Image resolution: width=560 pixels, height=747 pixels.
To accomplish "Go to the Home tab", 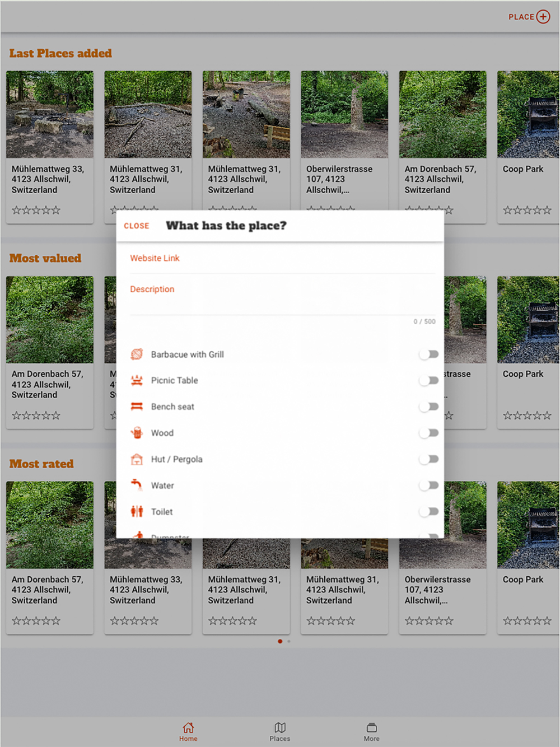I will point(188,731).
